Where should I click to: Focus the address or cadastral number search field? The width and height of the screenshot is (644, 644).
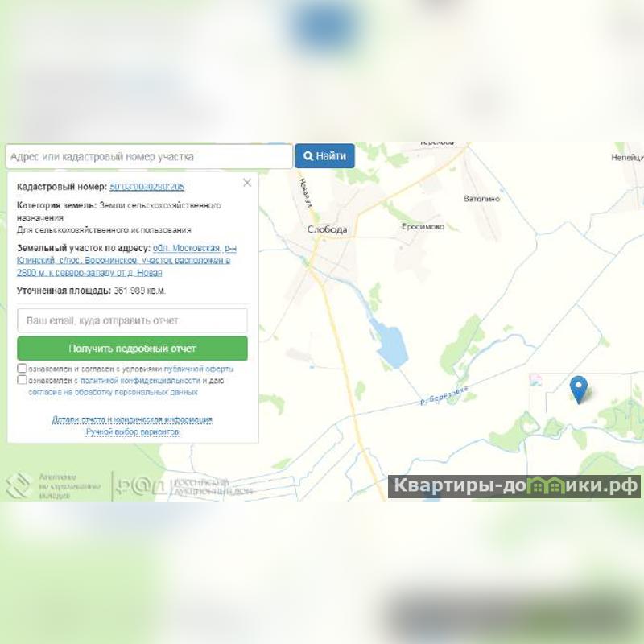pyautogui.click(x=149, y=156)
